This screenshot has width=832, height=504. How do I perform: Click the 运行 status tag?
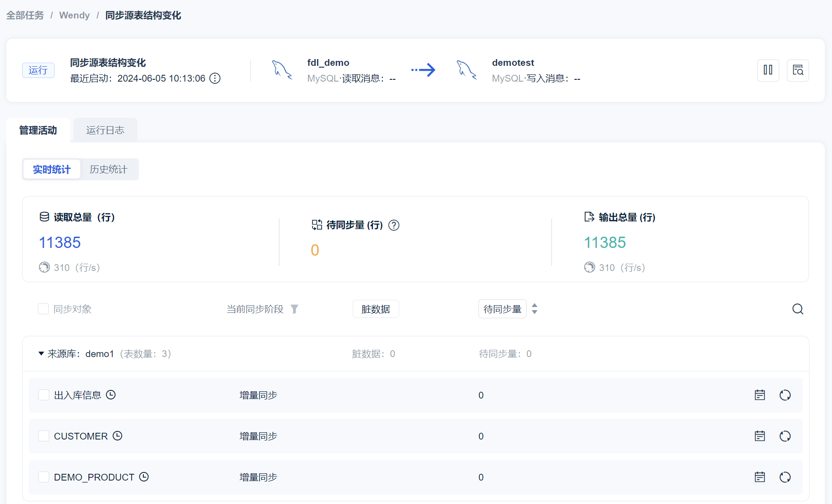point(38,70)
